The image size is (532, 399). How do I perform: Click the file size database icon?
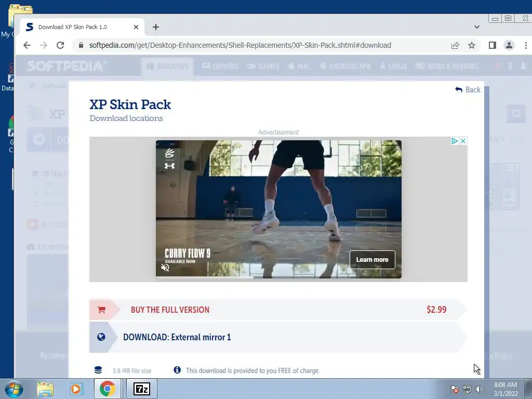(x=98, y=370)
